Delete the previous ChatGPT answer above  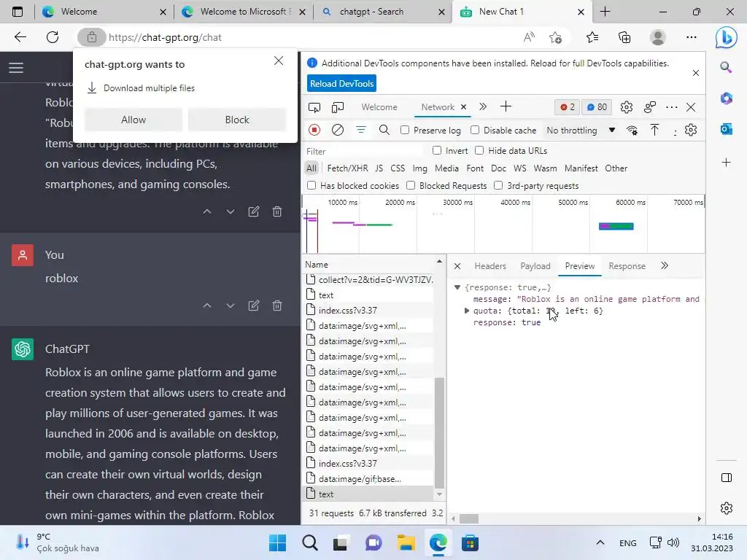(276, 212)
